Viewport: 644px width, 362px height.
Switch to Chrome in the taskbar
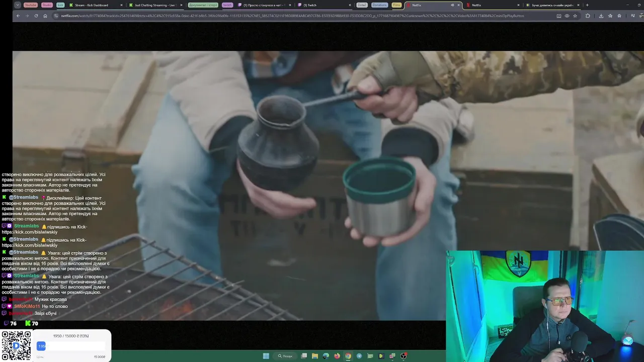[348, 356]
